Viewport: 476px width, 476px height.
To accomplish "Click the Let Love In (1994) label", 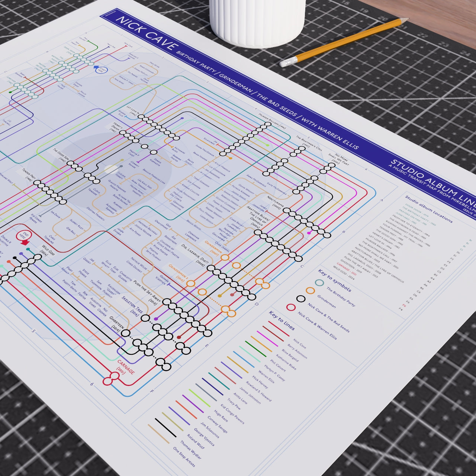I will pos(133,111).
